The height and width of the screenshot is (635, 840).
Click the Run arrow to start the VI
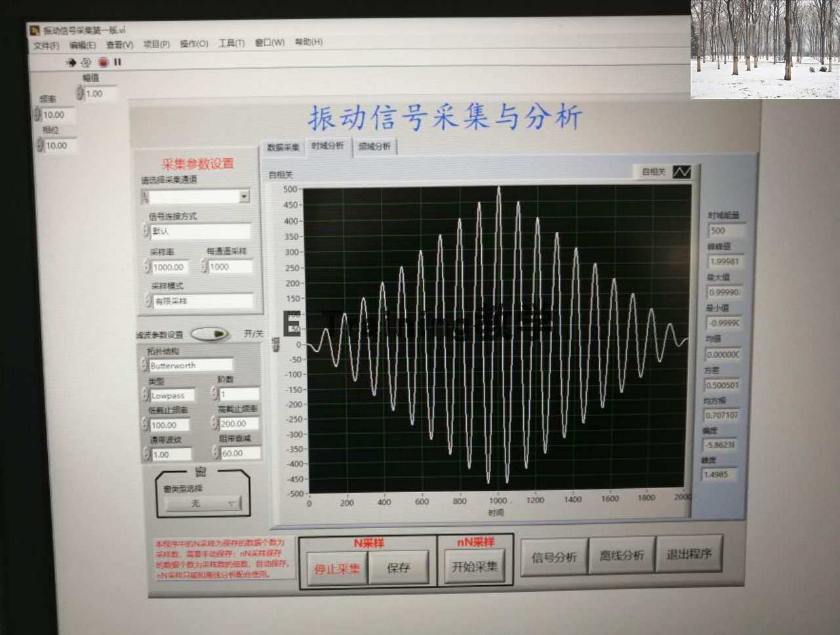(x=71, y=62)
